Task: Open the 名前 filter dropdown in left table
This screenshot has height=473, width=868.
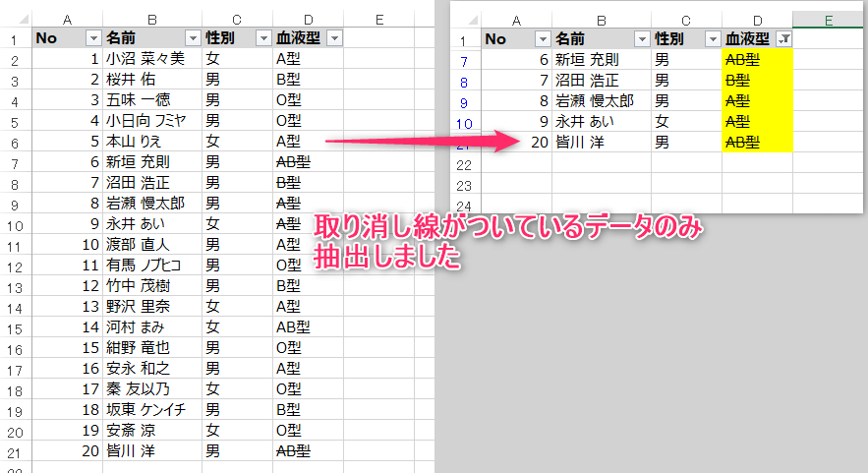Action: [x=190, y=38]
